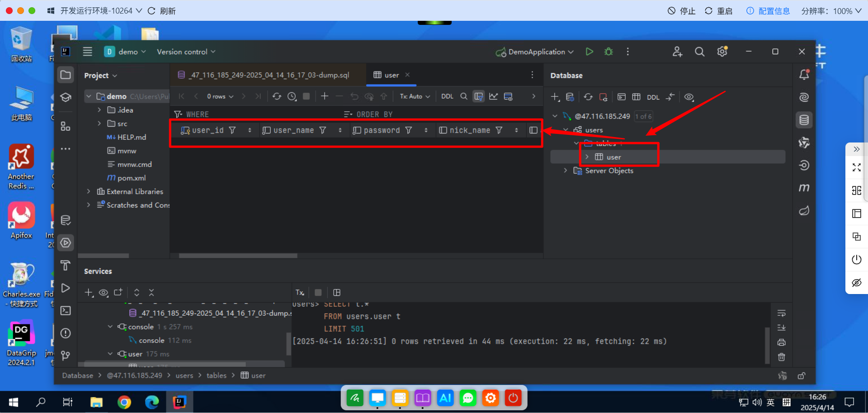Open Git tool window in left sidebar
The width and height of the screenshot is (868, 413).
coord(66,356)
